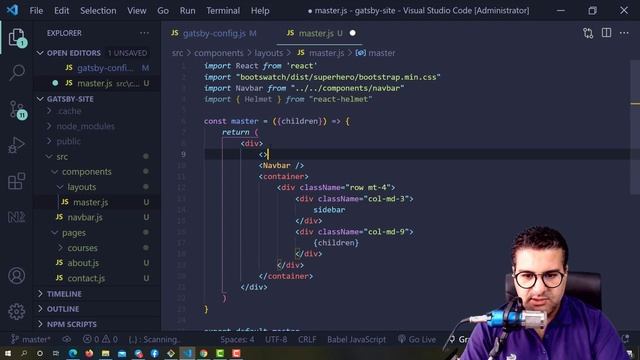Click the Explorer more actions ellipsis
The height and width of the screenshot is (360, 640).
click(x=144, y=33)
